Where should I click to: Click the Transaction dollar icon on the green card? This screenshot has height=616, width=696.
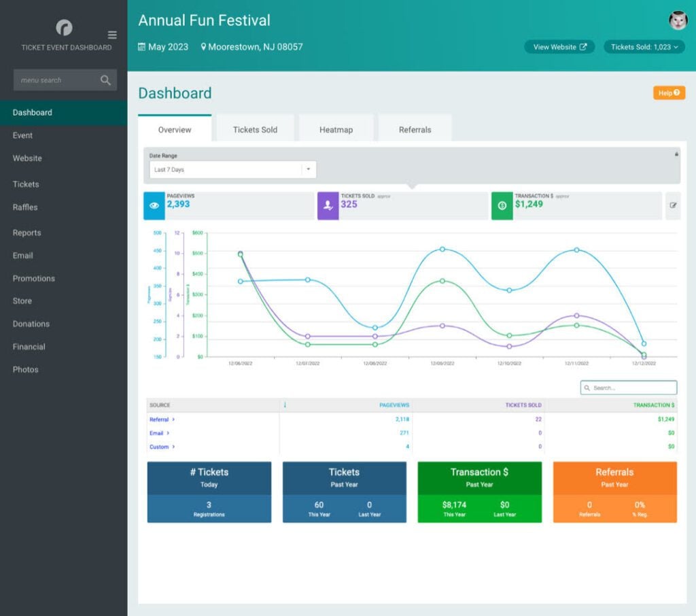501,205
